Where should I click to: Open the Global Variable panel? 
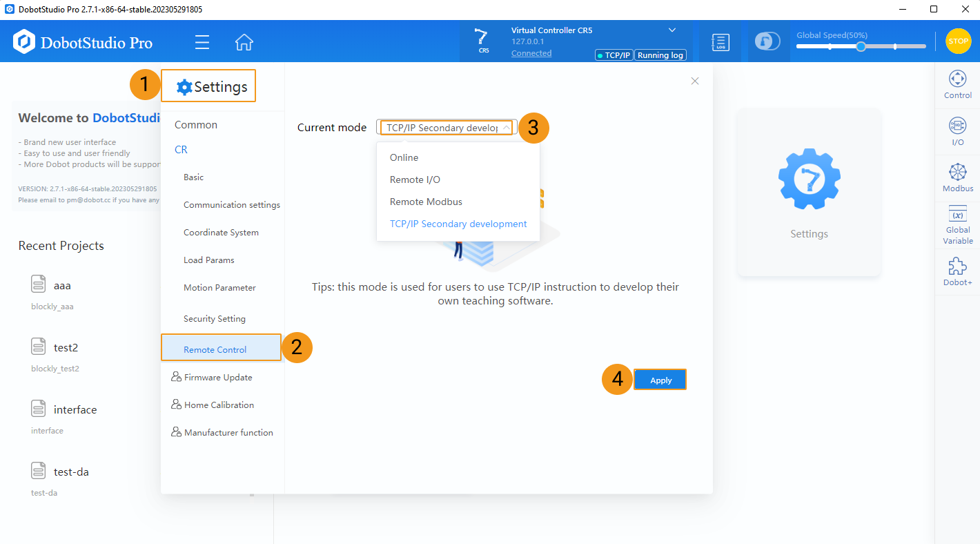coord(957,225)
